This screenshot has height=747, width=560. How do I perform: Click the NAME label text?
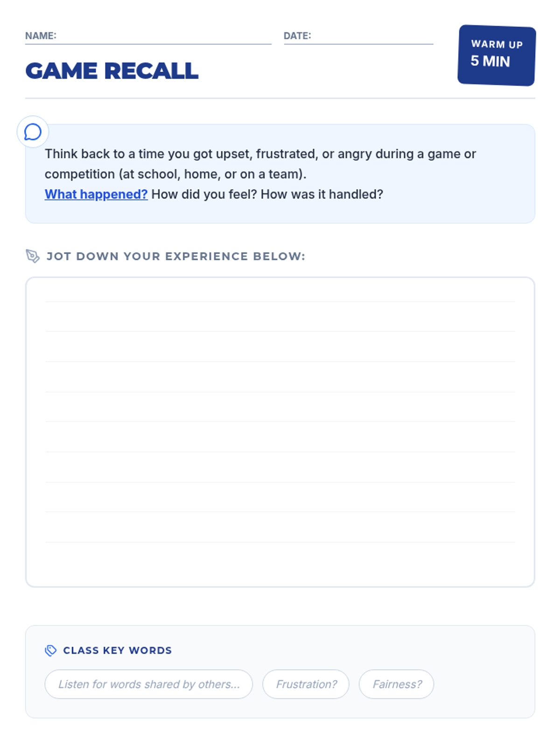41,36
